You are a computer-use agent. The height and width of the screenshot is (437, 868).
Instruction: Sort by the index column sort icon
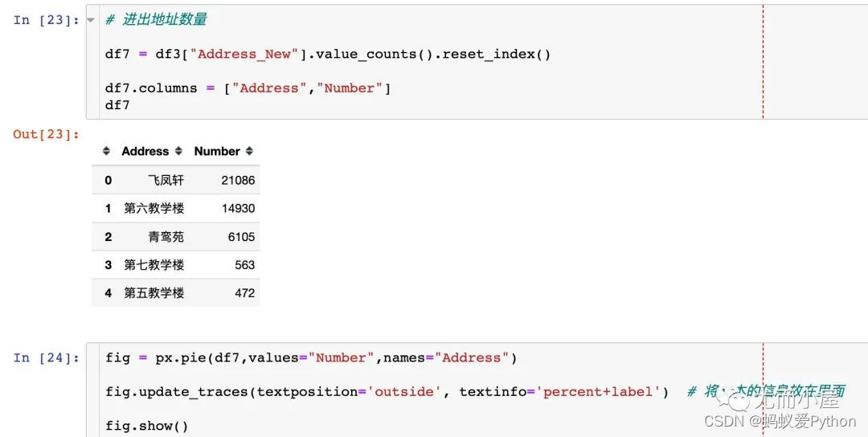[106, 151]
